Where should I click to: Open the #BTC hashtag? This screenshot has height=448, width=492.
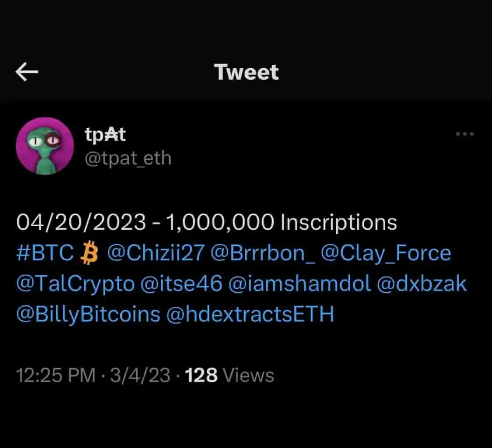click(x=45, y=254)
